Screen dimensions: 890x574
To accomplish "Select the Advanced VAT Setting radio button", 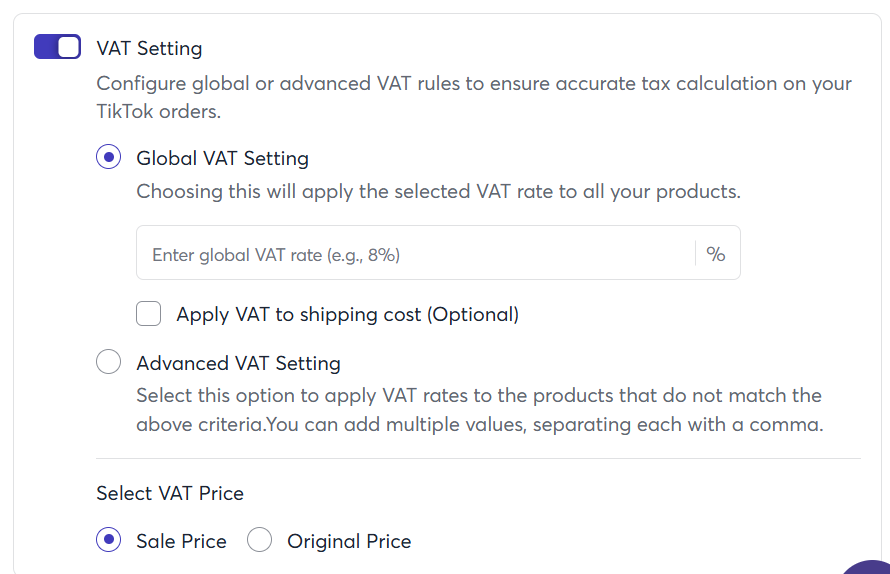I will (x=109, y=363).
